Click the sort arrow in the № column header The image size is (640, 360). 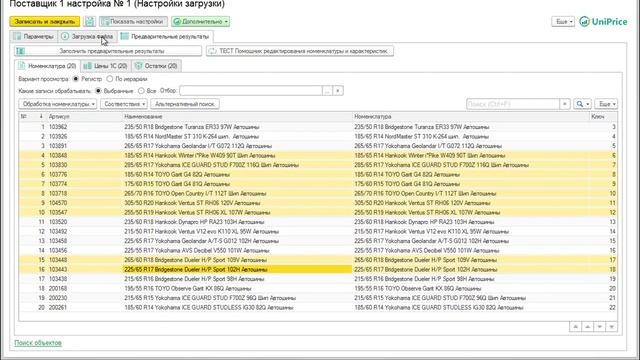point(40,116)
